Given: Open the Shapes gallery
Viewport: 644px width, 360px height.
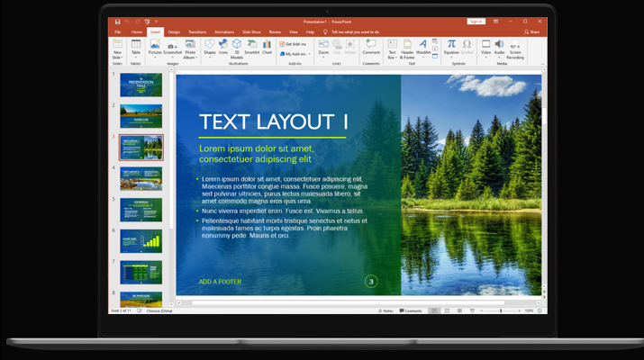Looking at the screenshot, I should coord(210,48).
